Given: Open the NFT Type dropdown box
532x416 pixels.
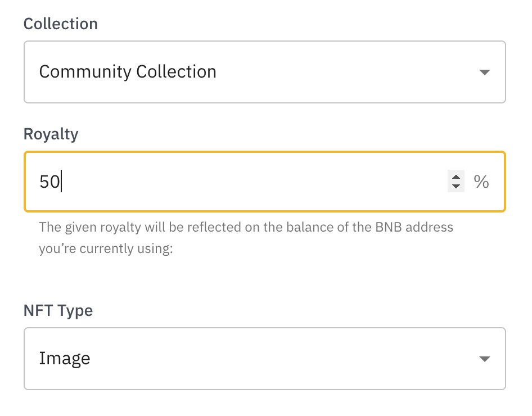Looking at the screenshot, I should click(265, 359).
